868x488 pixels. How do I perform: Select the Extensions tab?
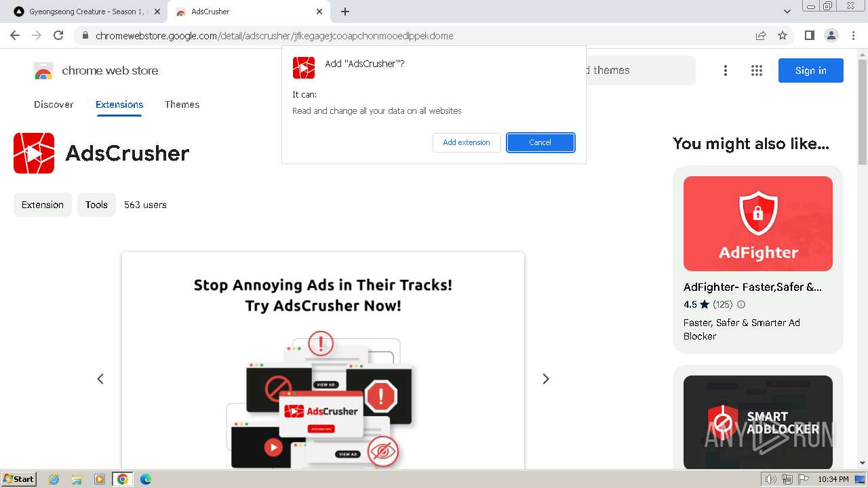(119, 104)
